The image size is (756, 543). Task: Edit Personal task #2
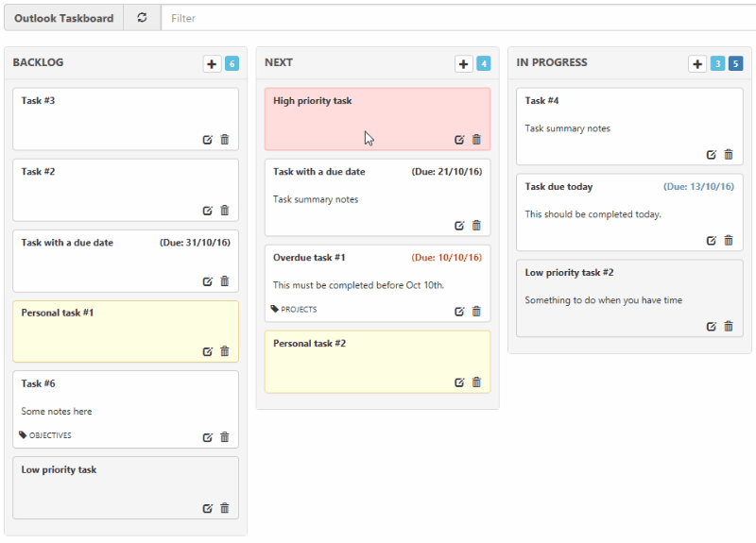click(459, 382)
